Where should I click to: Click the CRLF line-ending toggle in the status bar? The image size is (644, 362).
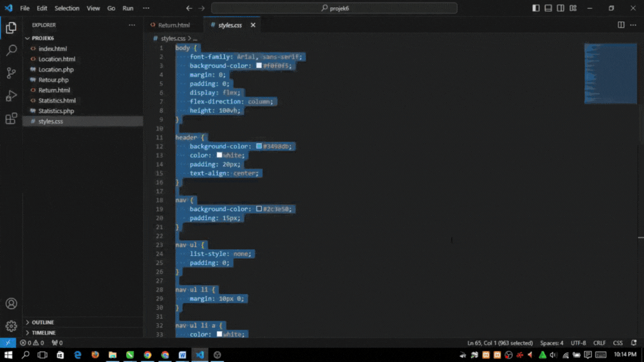click(x=599, y=342)
